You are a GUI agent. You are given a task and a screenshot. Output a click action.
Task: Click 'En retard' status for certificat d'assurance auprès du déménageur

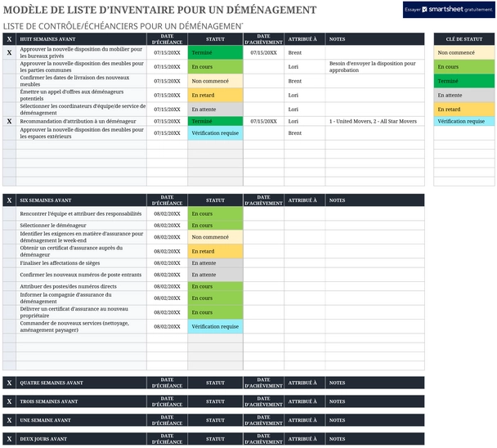click(x=215, y=252)
